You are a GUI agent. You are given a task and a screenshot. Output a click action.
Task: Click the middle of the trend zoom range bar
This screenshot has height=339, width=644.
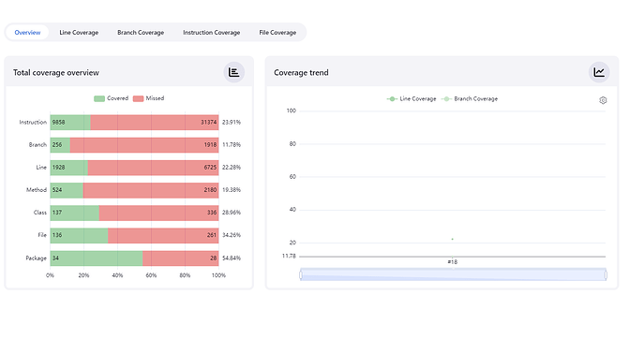point(453,274)
